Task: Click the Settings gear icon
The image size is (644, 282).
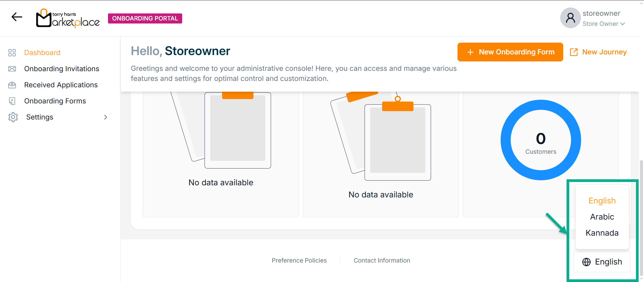Action: [13, 117]
